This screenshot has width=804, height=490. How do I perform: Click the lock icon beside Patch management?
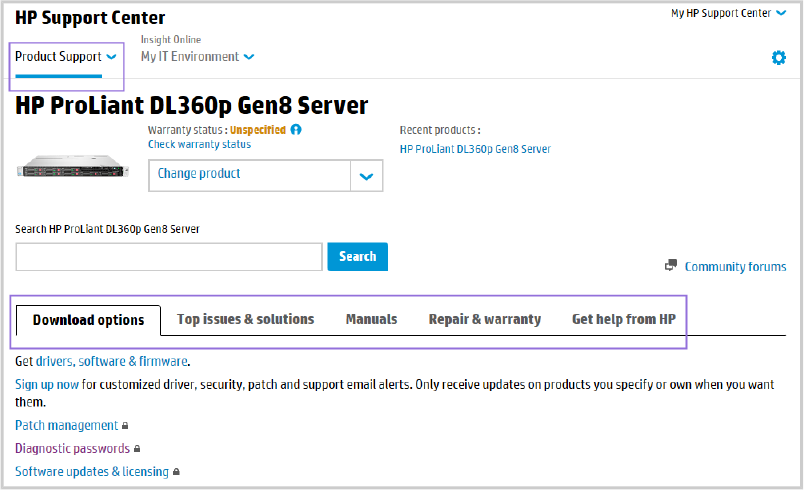pyautogui.click(x=125, y=426)
